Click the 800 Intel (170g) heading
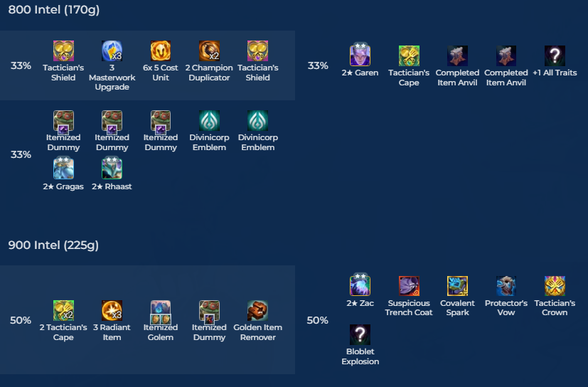This screenshot has height=387, width=588. pos(54,9)
